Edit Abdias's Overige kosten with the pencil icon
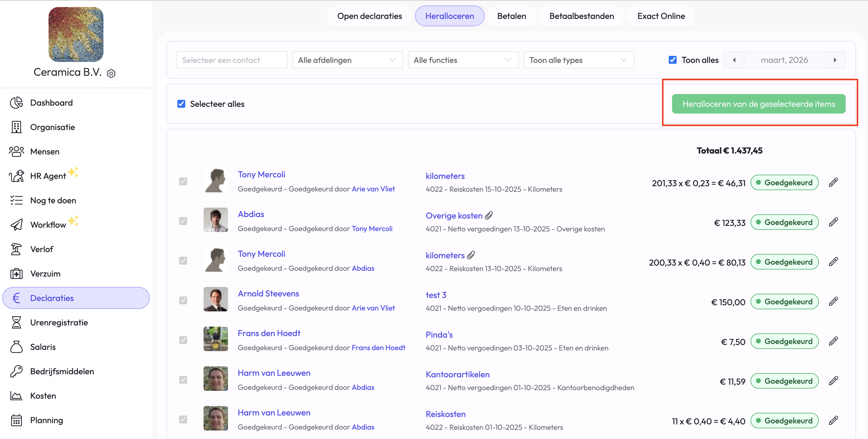This screenshot has height=439, width=868. 833,222
